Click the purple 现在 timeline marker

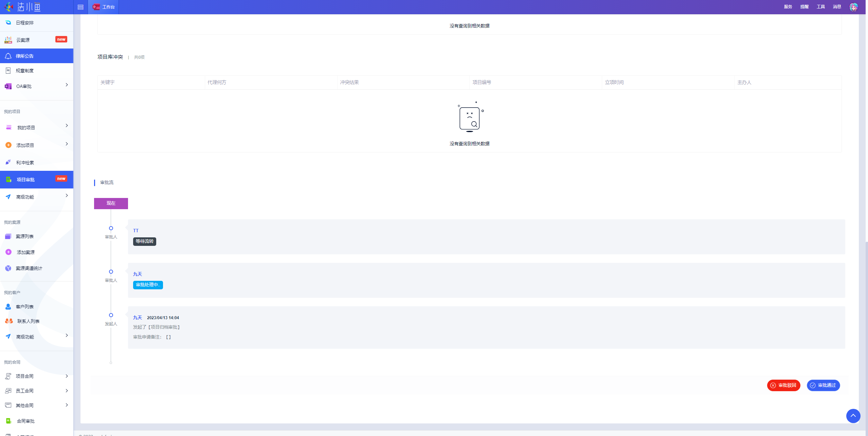pos(111,203)
